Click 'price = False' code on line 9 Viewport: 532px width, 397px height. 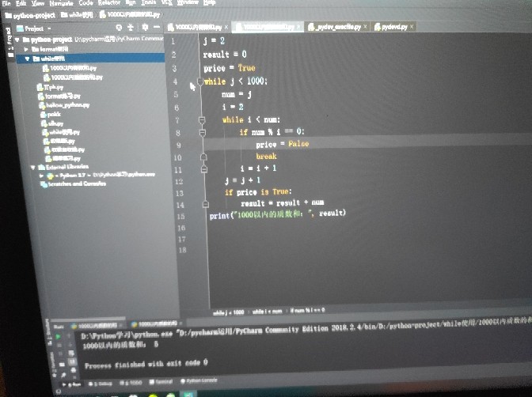tap(283, 144)
